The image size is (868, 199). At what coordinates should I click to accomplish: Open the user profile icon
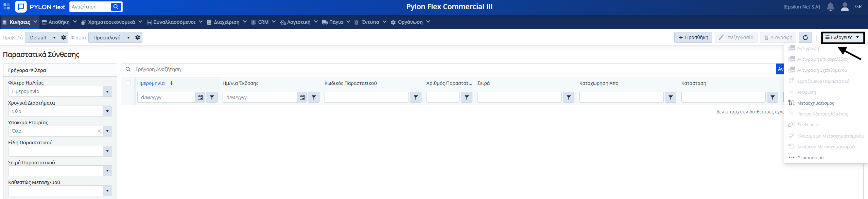(845, 7)
